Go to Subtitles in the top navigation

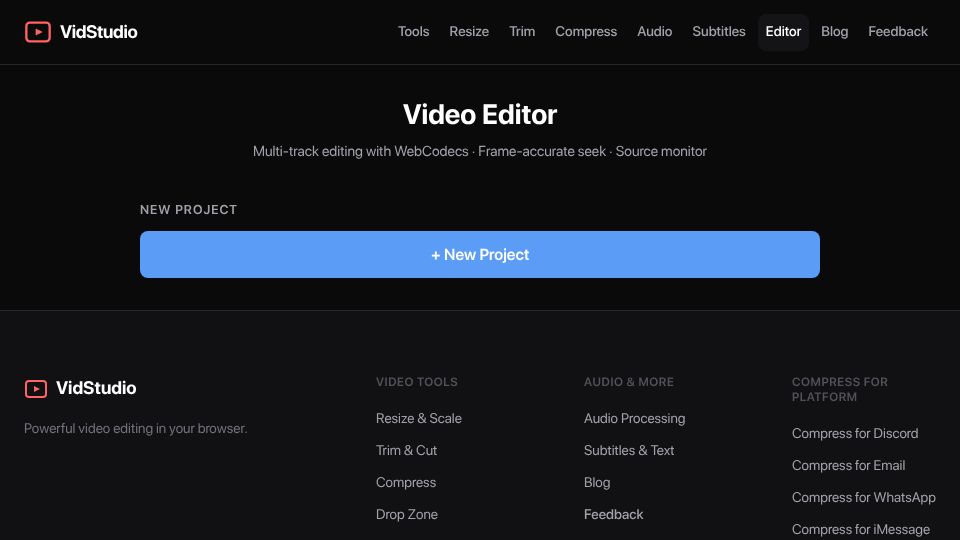(x=719, y=31)
